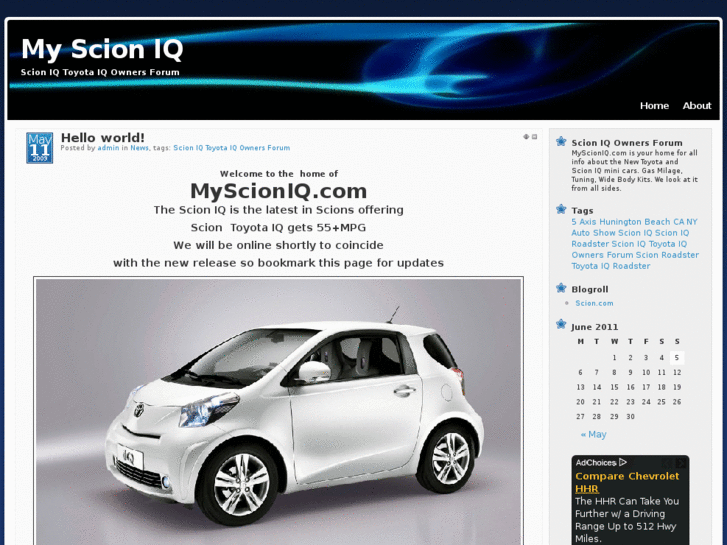727x545 pixels.
Task: Click calendar date 15
Action: coord(614,387)
